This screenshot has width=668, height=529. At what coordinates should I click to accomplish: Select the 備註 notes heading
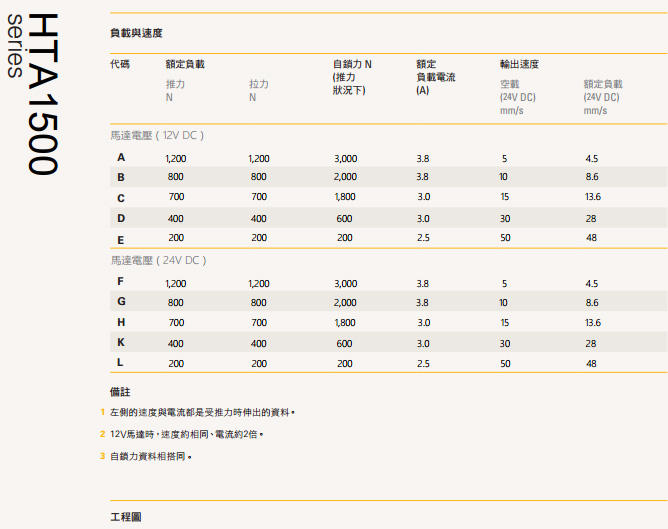coord(120,392)
